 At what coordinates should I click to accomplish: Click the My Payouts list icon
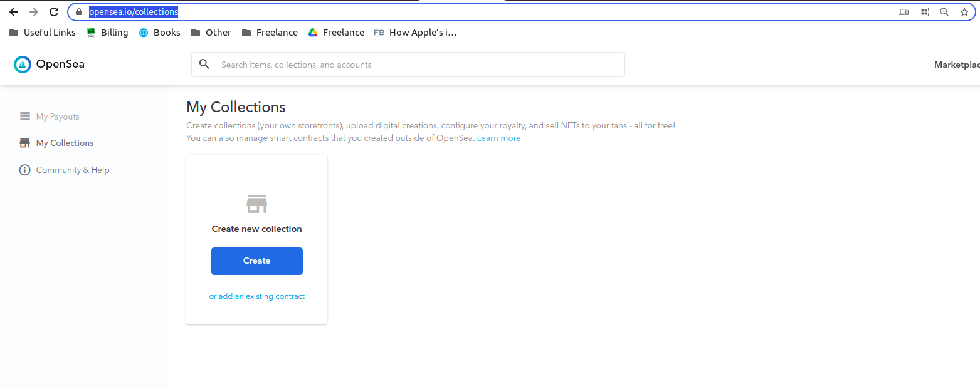(x=25, y=117)
